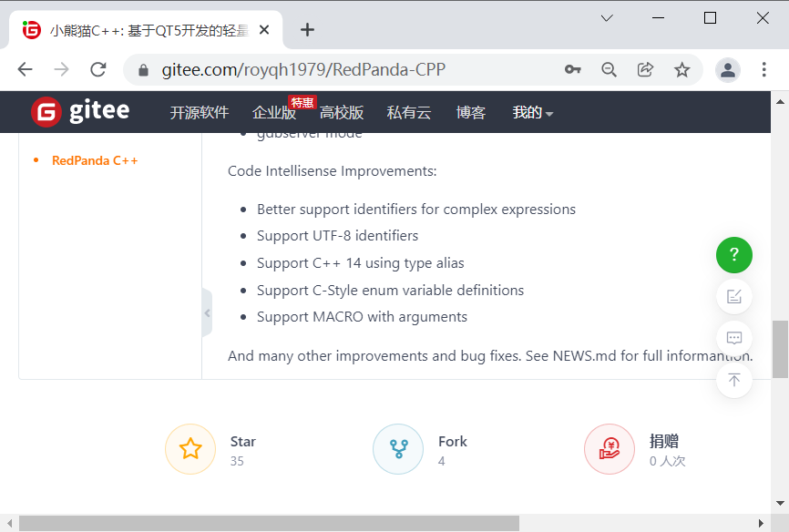Click the donate hand-with-yen icon
The height and width of the screenshot is (532, 789).
coord(610,449)
